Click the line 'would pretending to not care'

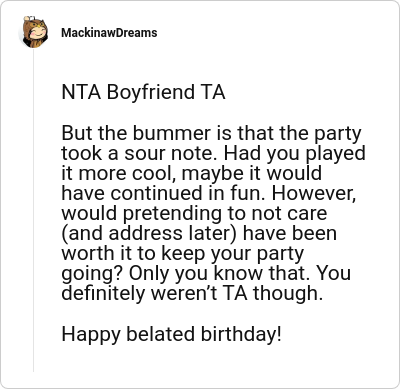(x=194, y=214)
